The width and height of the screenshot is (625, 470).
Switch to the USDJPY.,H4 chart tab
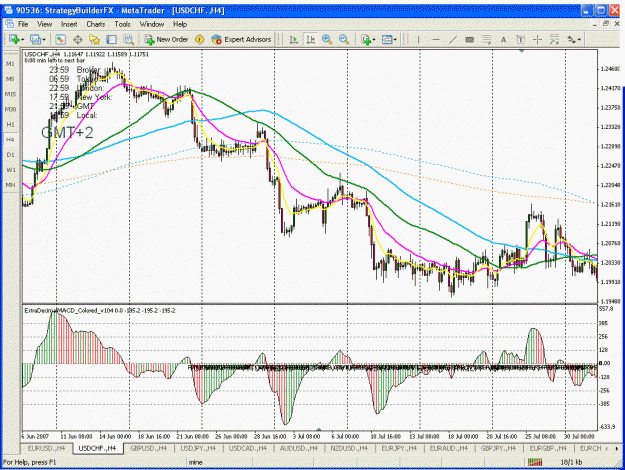(198, 448)
